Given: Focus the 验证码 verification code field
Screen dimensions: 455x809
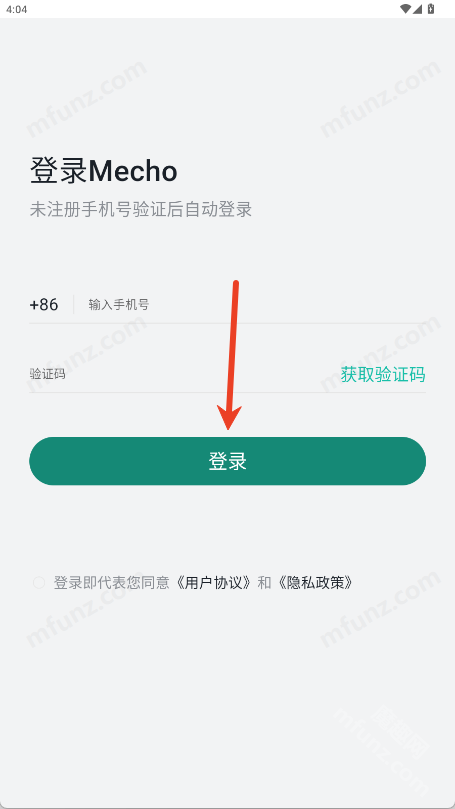Looking at the screenshot, I should [181, 374].
